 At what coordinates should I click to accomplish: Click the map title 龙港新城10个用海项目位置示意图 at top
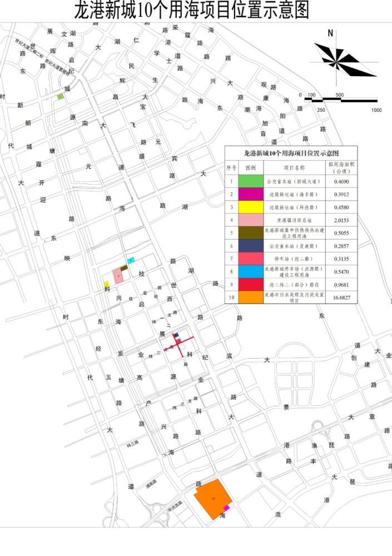coord(192,11)
